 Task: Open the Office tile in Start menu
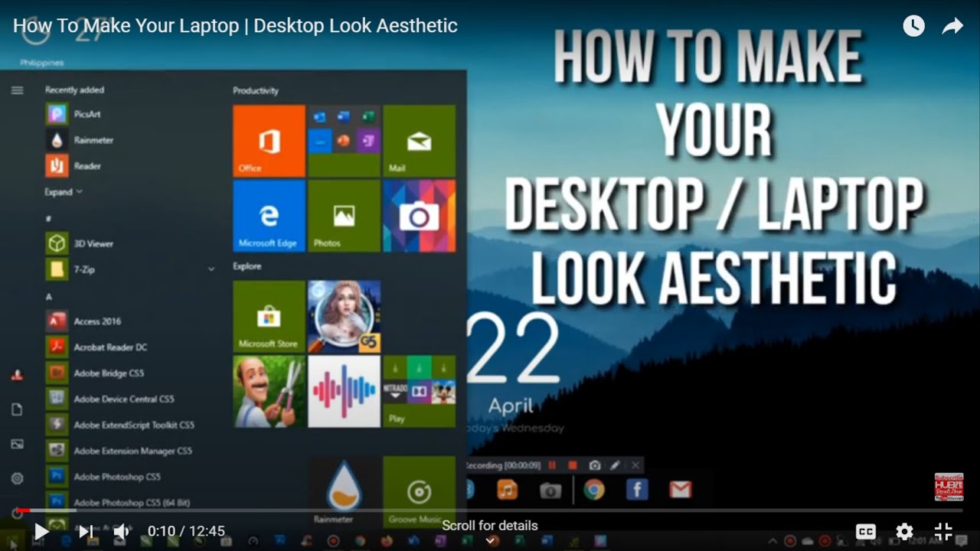pos(269,141)
